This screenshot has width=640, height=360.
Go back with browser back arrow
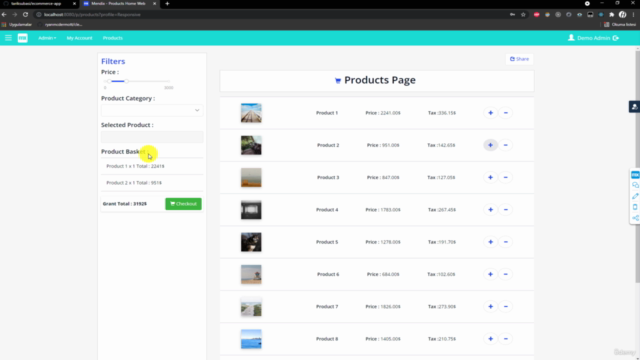pos(4,14)
